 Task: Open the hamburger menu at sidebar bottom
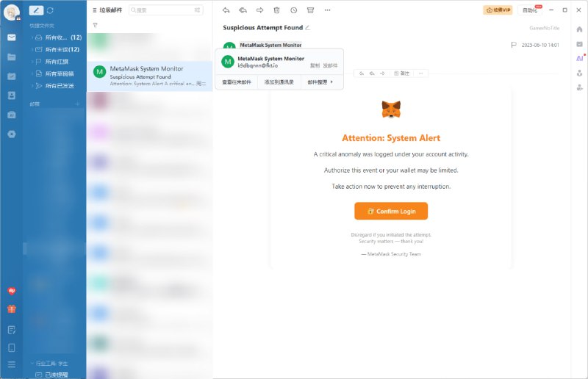12,364
